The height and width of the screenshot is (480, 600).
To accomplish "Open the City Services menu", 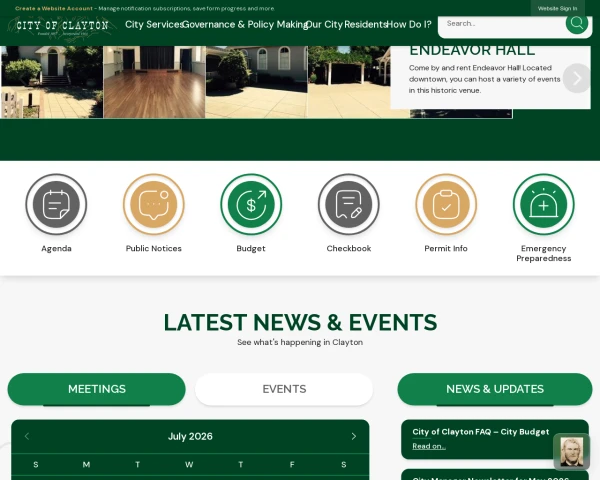I will click(x=155, y=24).
